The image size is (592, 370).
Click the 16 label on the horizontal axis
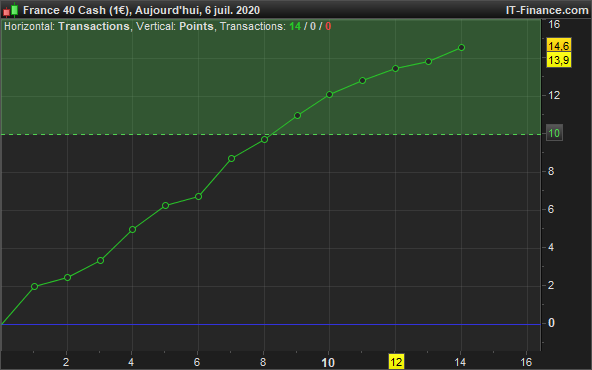pos(526,362)
